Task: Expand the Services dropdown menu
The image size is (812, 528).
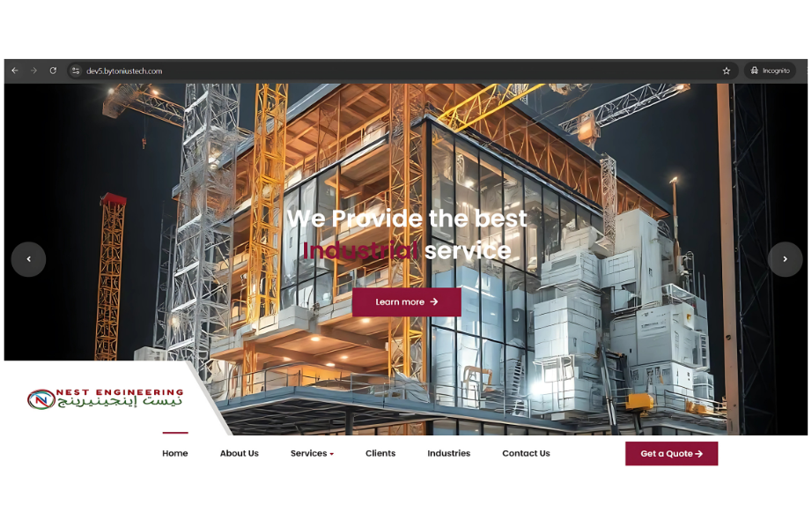Action: pyautogui.click(x=308, y=453)
